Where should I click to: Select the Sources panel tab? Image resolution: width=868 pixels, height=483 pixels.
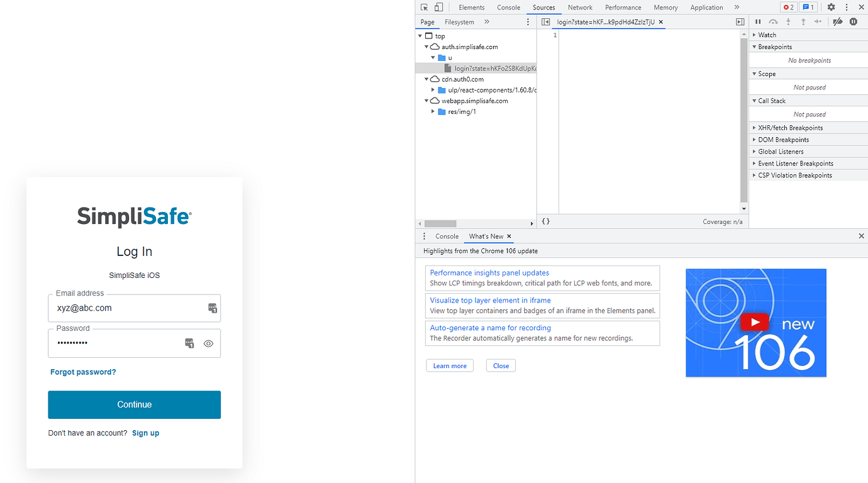[x=544, y=8]
